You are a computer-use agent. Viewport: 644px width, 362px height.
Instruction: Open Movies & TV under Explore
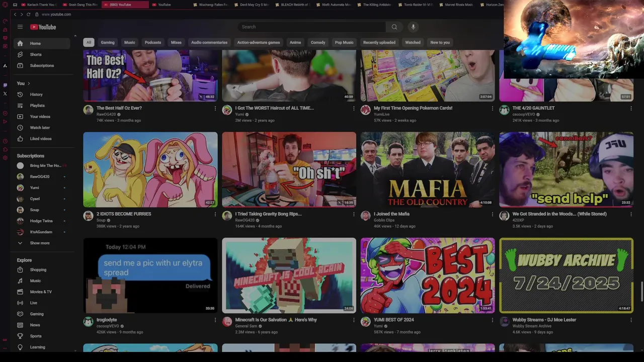click(x=42, y=292)
